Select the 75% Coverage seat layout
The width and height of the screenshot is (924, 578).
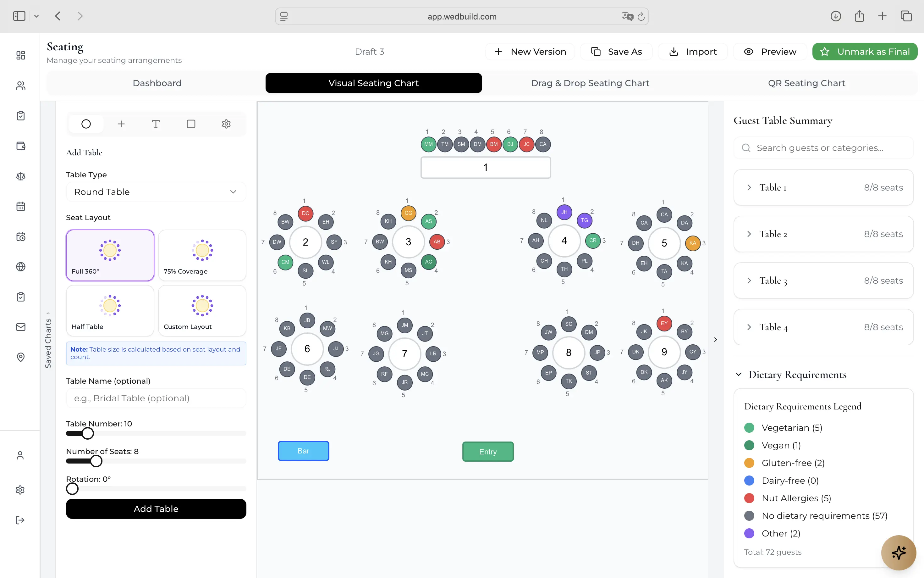pyautogui.click(x=202, y=255)
